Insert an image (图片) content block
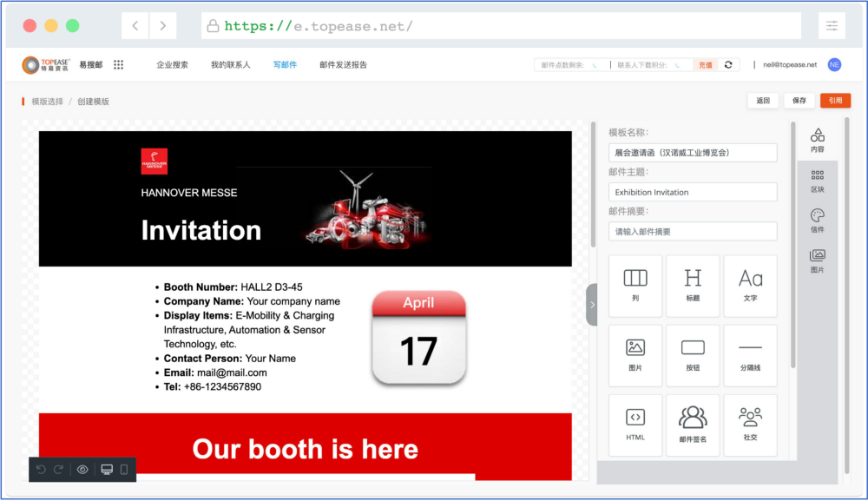 635,355
